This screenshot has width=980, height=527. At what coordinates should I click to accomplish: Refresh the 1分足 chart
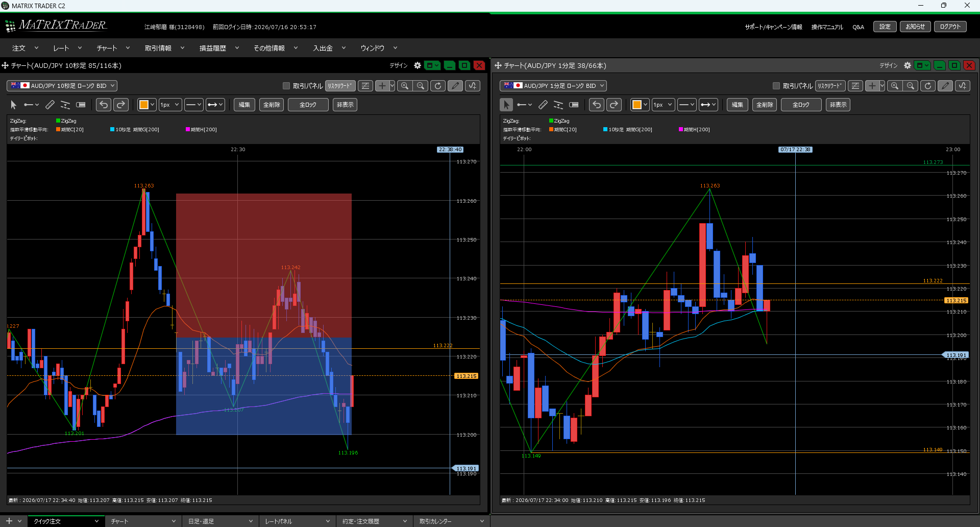928,86
